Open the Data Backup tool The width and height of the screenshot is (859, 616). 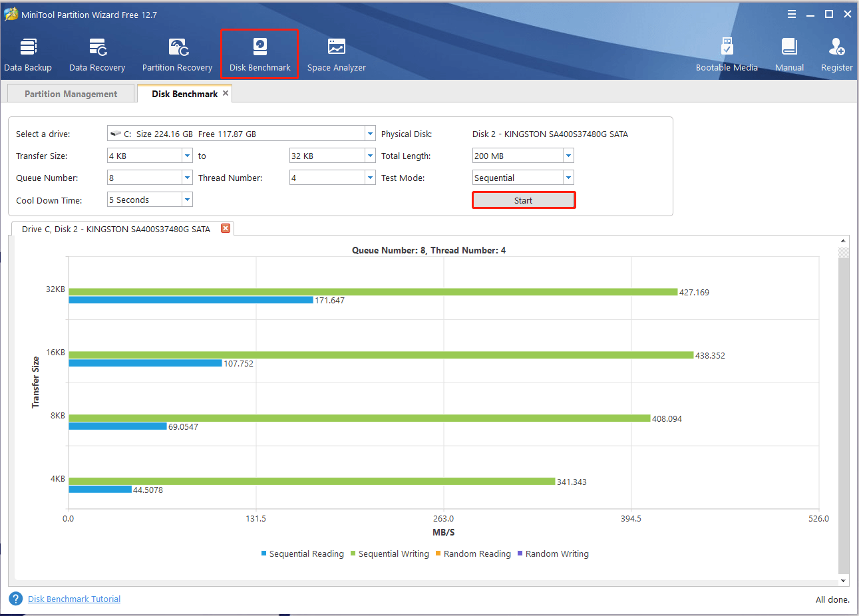[28, 55]
